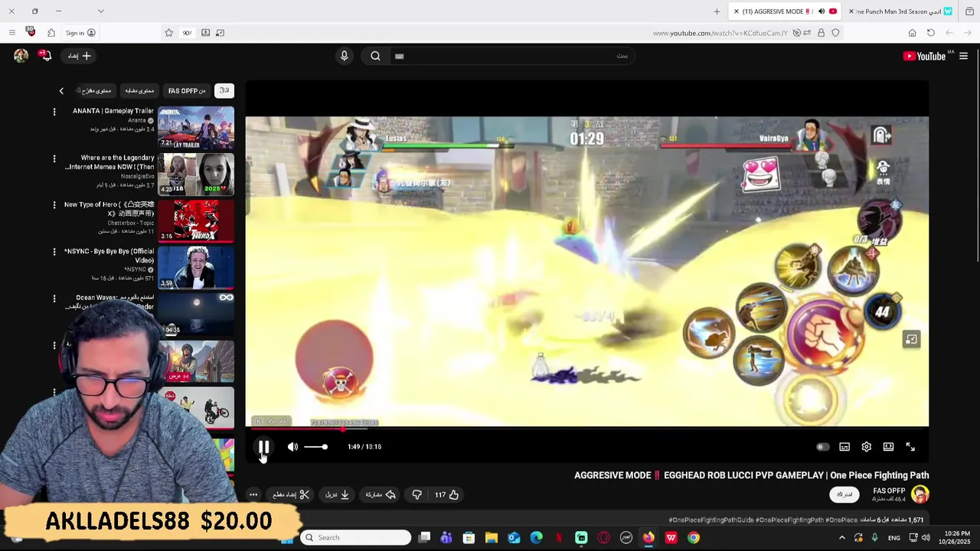Open the three-dot more actions menu
Screen dimensions: 980x551
point(253,495)
